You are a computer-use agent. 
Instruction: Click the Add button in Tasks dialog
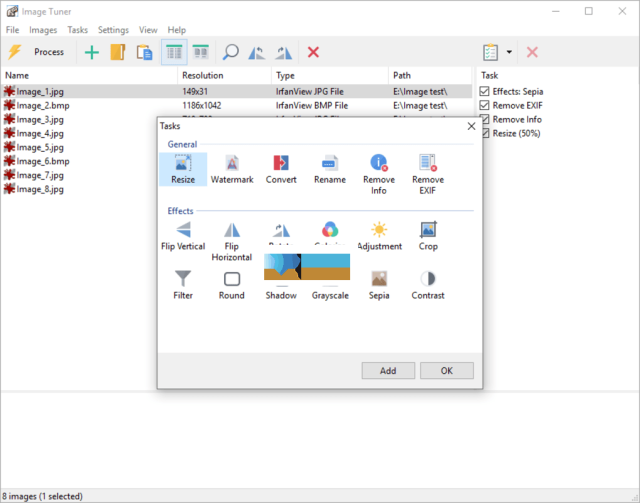click(x=388, y=371)
